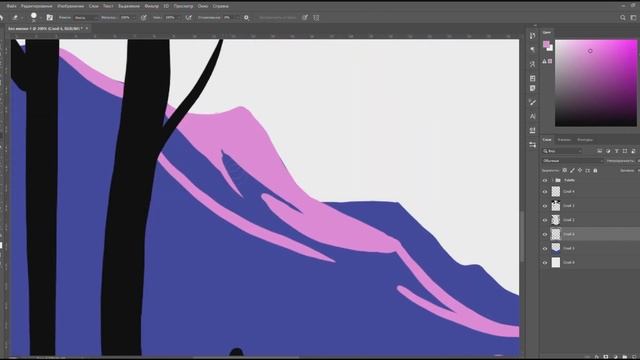Open the Окно menu
Image resolution: width=640 pixels, height=360 pixels.
[203, 6]
